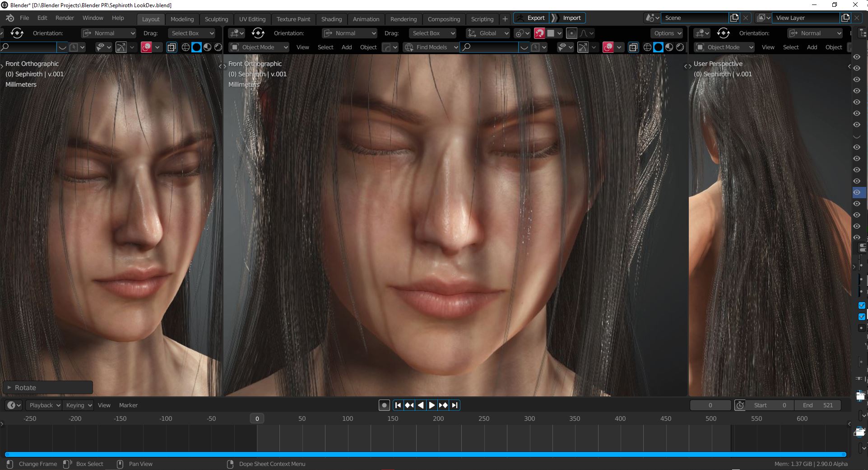Jump to the next keyframe
This screenshot has width=868, height=470.
pos(443,405)
